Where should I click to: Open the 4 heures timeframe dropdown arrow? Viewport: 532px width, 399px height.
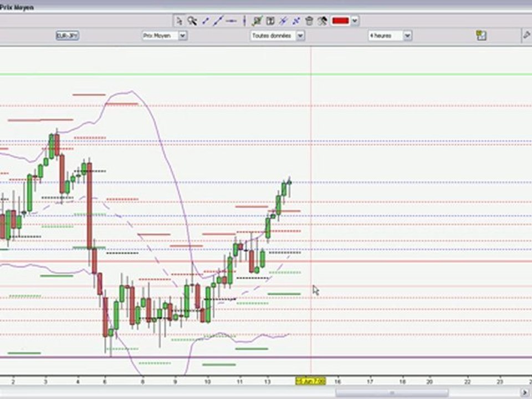click(x=407, y=35)
